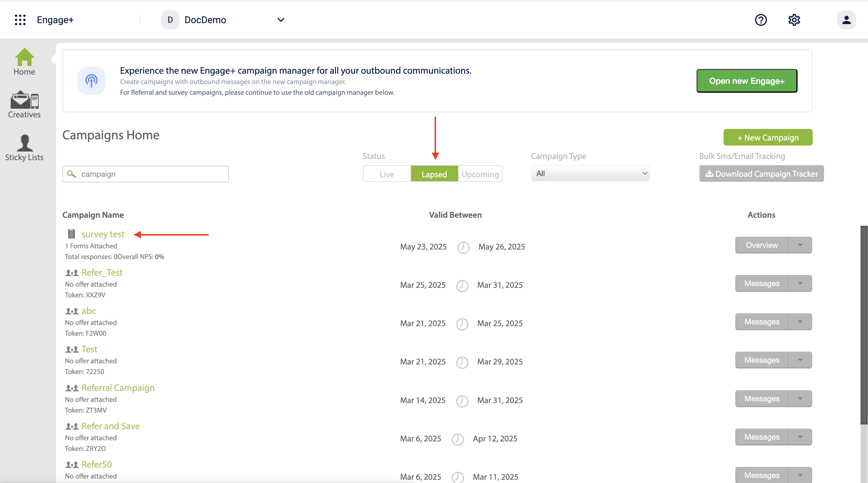Open settings gear icon

[x=794, y=20]
